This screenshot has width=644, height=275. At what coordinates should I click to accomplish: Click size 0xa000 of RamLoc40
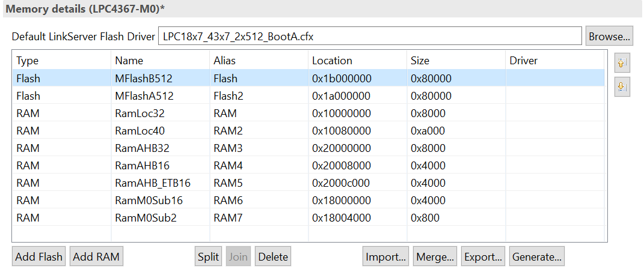coord(456,131)
